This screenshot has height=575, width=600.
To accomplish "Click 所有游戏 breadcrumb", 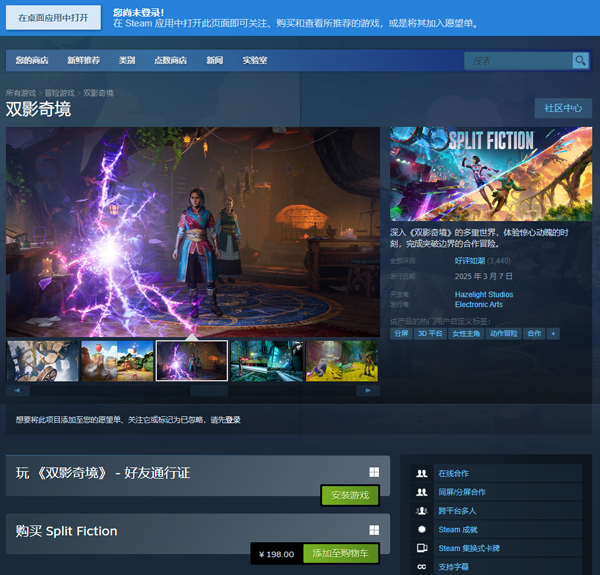I will pos(21,93).
